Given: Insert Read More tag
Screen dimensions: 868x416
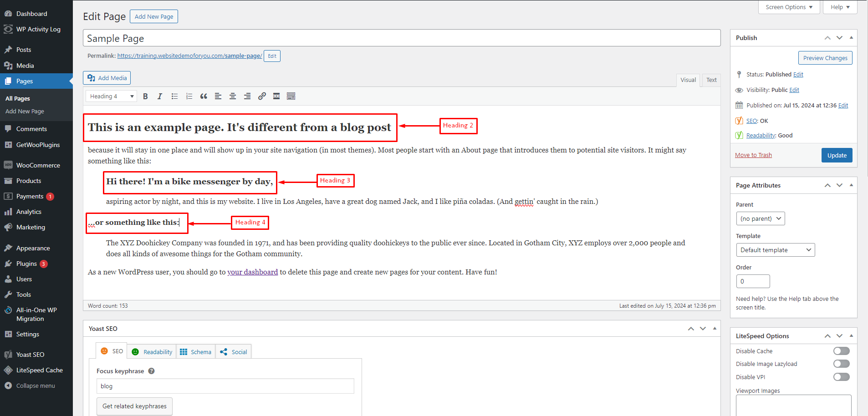Looking at the screenshot, I should pos(276,96).
